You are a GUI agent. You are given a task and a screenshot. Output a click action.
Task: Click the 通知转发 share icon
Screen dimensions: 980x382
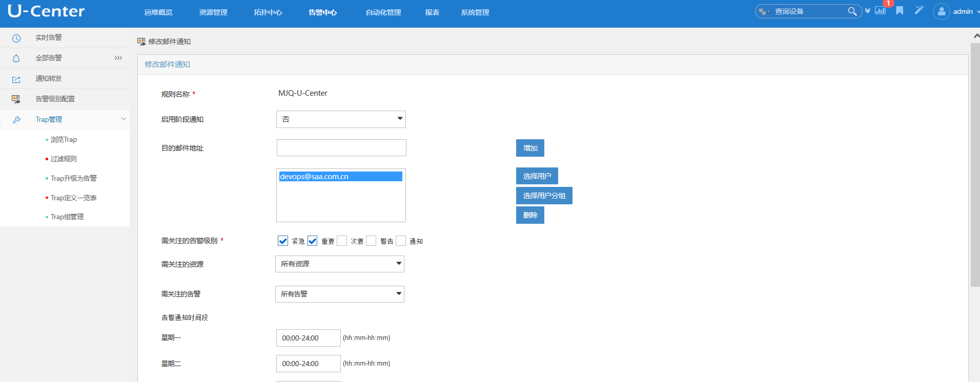coord(16,79)
